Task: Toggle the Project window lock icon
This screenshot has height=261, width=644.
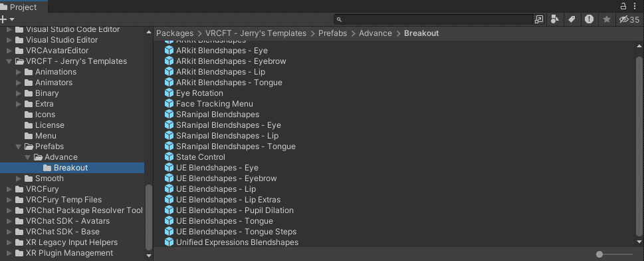Action: pos(623,6)
